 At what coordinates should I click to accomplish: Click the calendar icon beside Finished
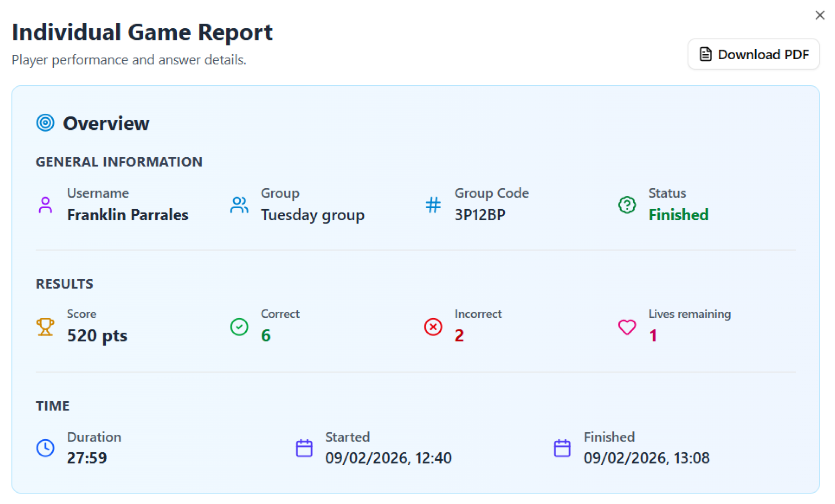562,448
